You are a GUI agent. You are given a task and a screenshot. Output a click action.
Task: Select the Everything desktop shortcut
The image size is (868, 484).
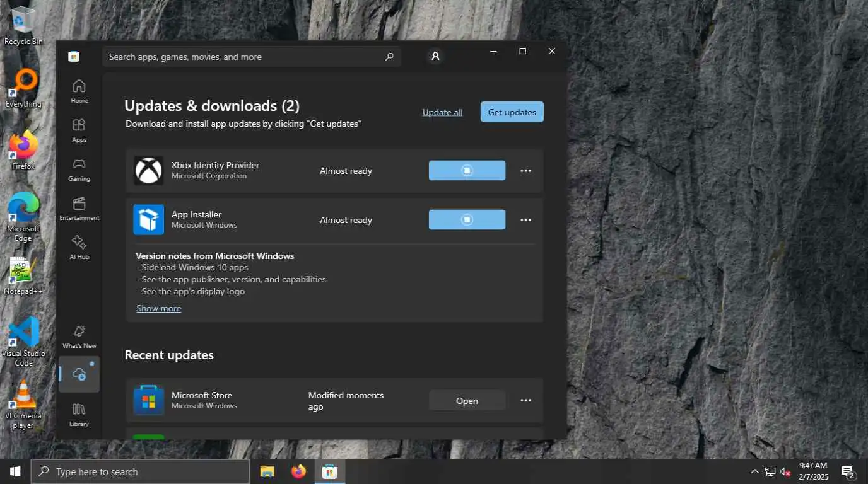pyautogui.click(x=23, y=88)
